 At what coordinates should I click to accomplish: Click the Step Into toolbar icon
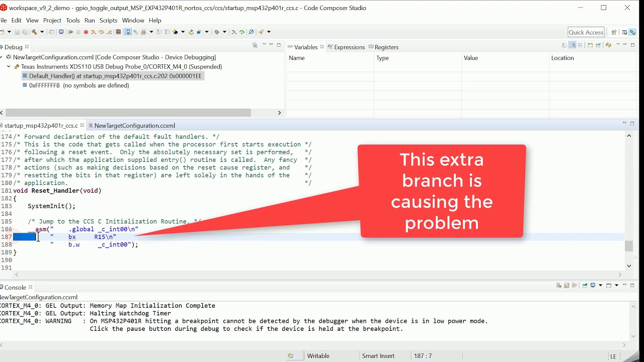tap(94, 32)
